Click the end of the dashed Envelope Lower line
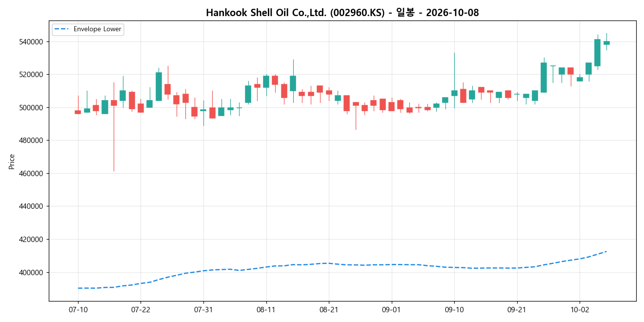 [606, 251]
